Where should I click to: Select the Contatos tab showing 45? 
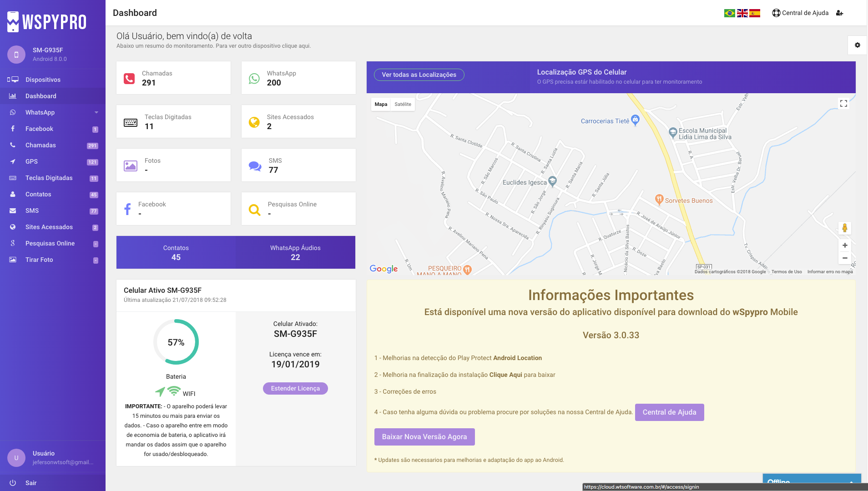[x=176, y=252]
